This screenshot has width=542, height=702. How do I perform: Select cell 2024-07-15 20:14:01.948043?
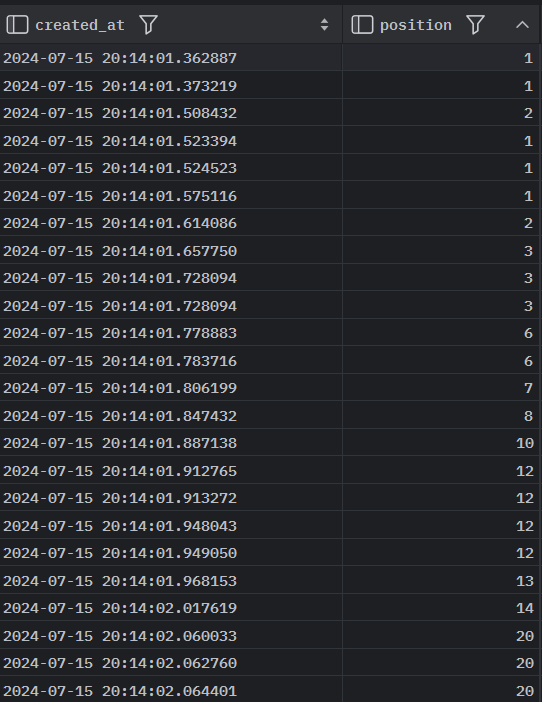[x=171, y=526]
